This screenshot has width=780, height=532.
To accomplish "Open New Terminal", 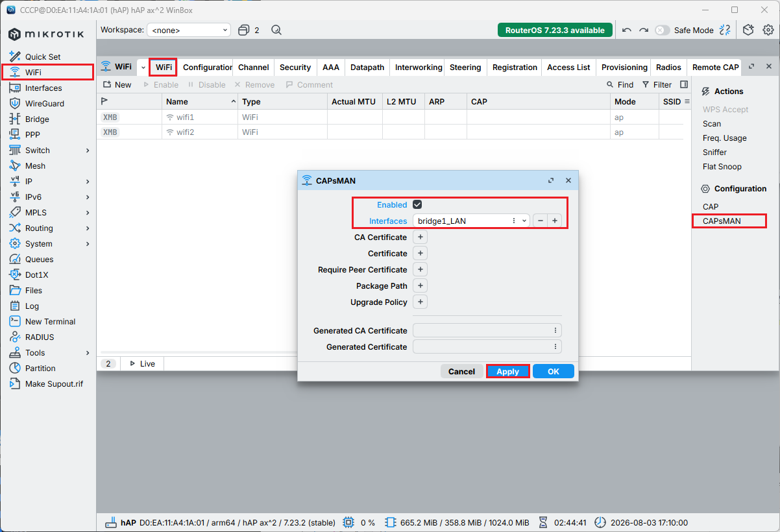I will click(50, 322).
